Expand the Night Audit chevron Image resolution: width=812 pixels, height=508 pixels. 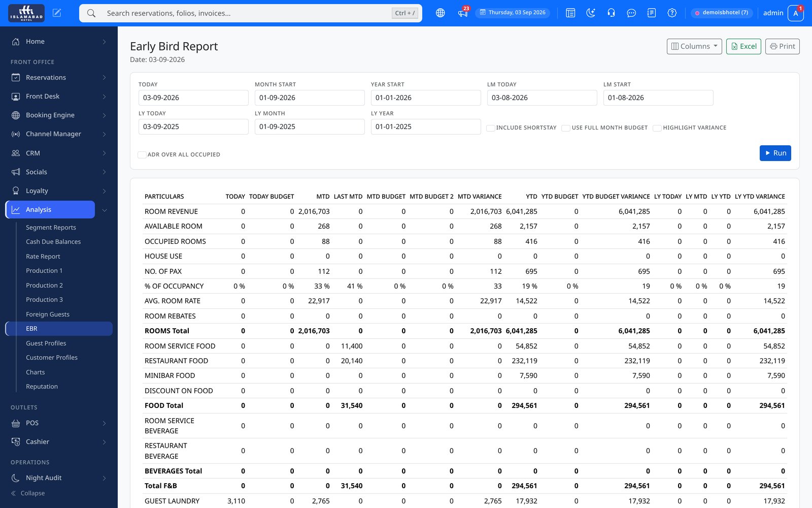[x=104, y=478]
